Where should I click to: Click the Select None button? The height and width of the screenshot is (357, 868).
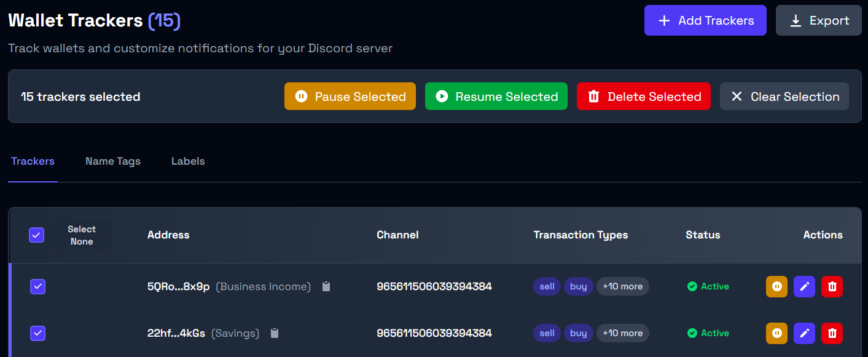pos(82,235)
